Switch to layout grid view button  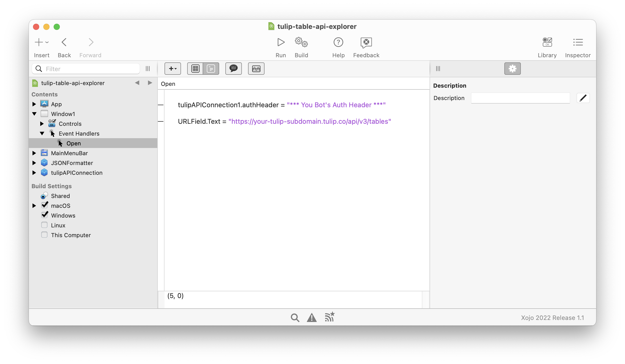coord(195,69)
